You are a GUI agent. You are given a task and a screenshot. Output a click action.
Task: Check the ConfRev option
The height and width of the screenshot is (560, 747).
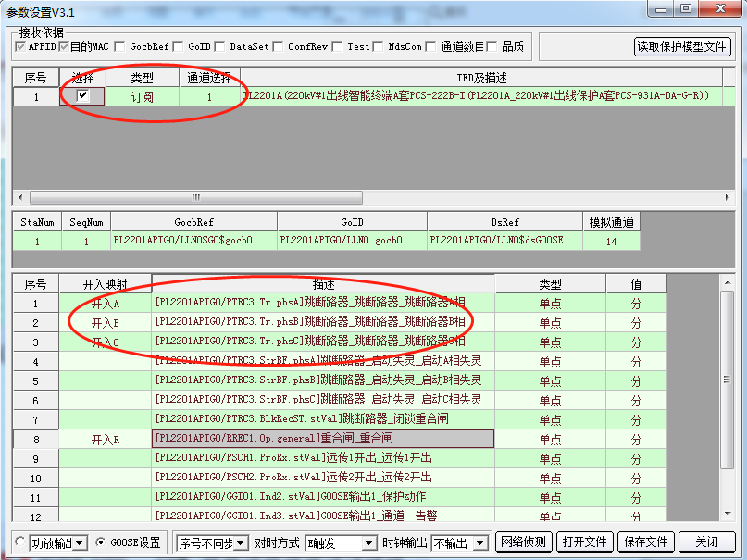pos(279,46)
